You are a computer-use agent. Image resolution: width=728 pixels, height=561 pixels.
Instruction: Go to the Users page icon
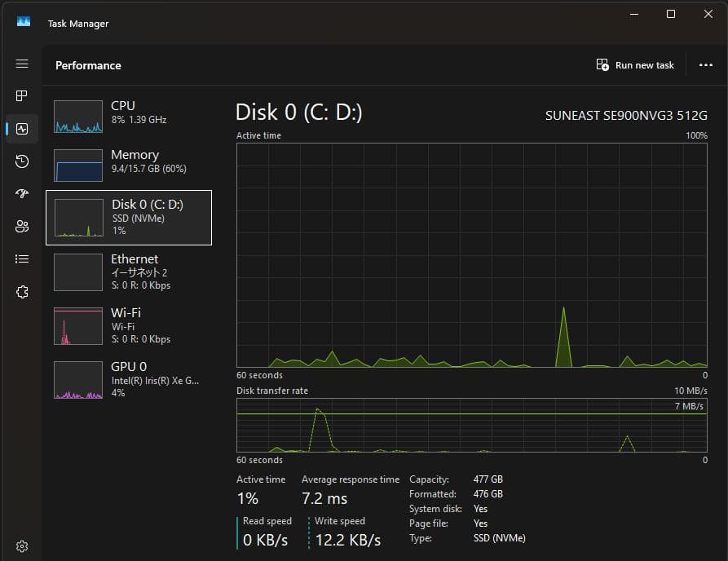[x=22, y=227]
